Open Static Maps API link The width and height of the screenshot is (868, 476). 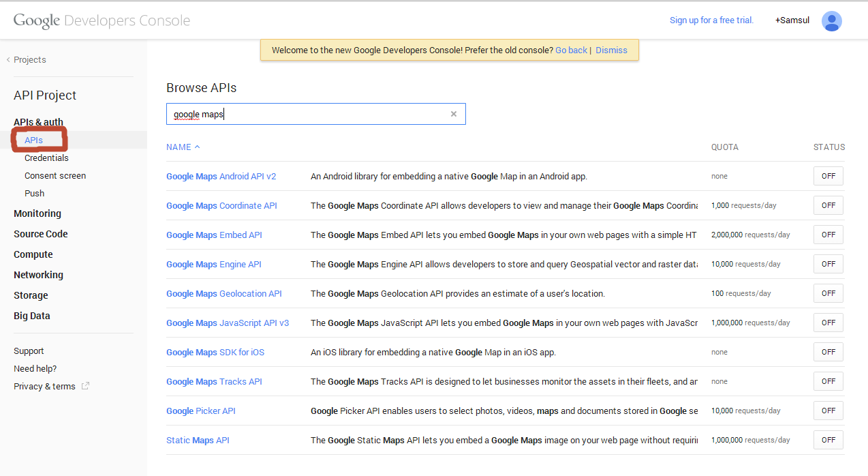coord(198,440)
